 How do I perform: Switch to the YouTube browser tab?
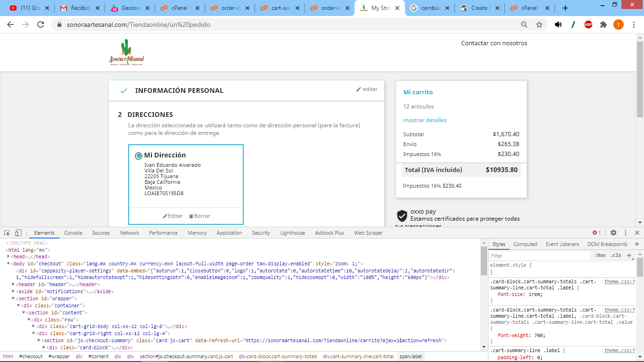pyautogui.click(x=29, y=8)
